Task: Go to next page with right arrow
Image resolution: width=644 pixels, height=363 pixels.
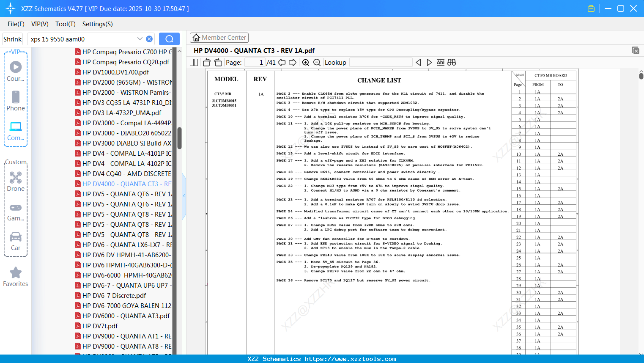Action: [293, 62]
